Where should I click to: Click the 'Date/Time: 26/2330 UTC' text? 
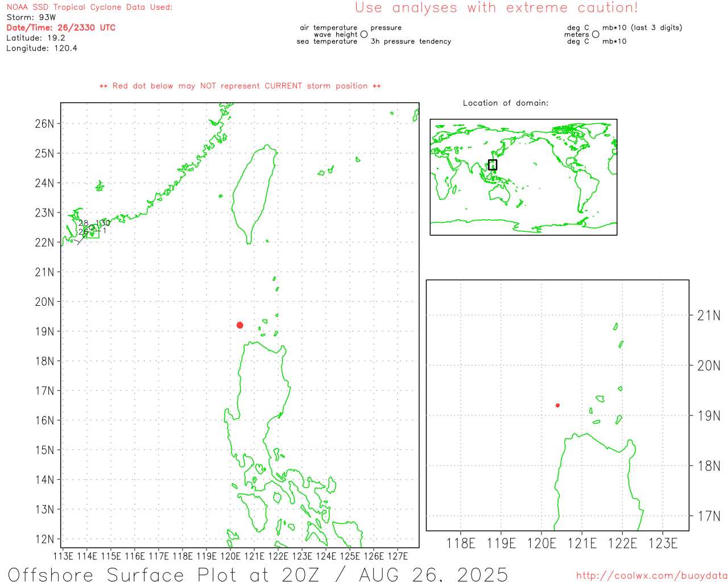coord(61,28)
